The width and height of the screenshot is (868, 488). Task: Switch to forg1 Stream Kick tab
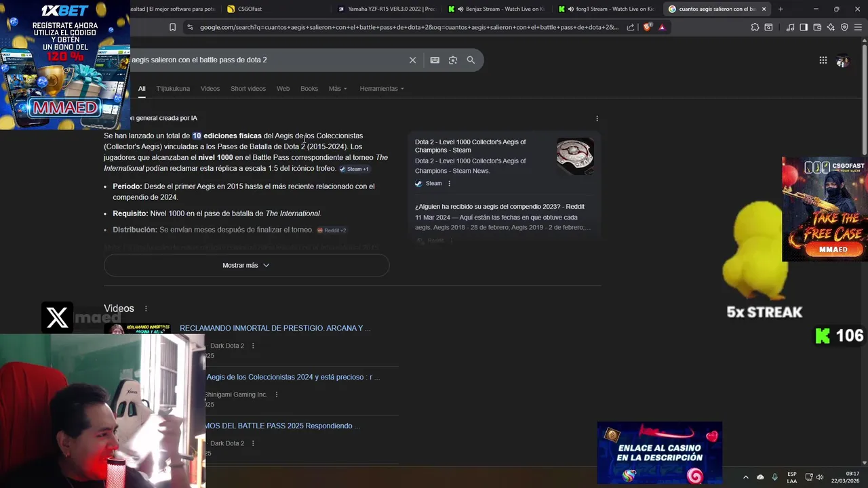[607, 9]
